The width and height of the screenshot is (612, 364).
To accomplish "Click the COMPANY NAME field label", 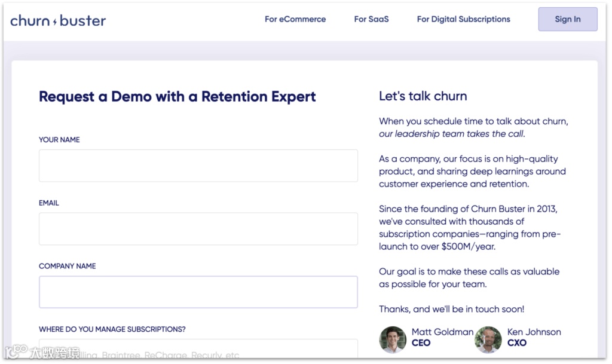I will pos(68,267).
